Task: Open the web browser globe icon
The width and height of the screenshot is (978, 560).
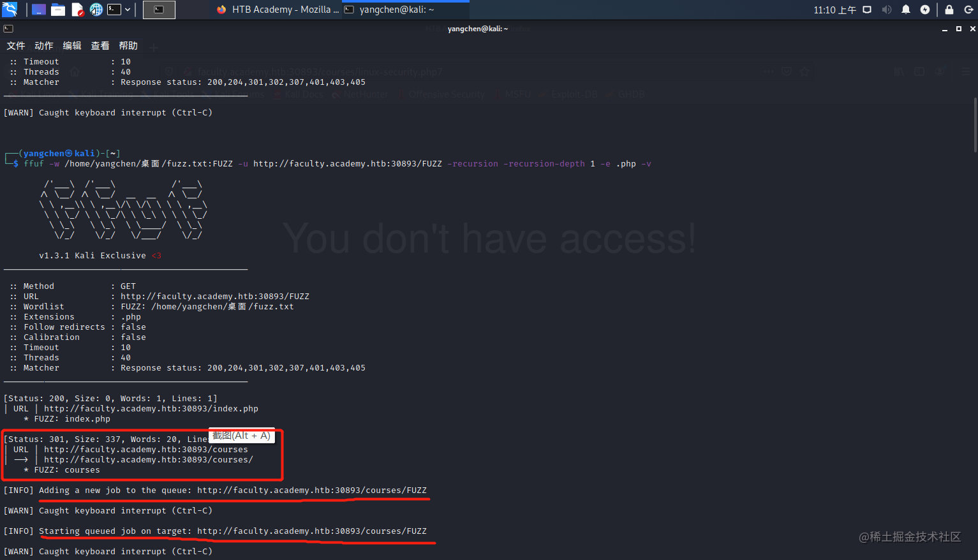Action: tap(96, 9)
